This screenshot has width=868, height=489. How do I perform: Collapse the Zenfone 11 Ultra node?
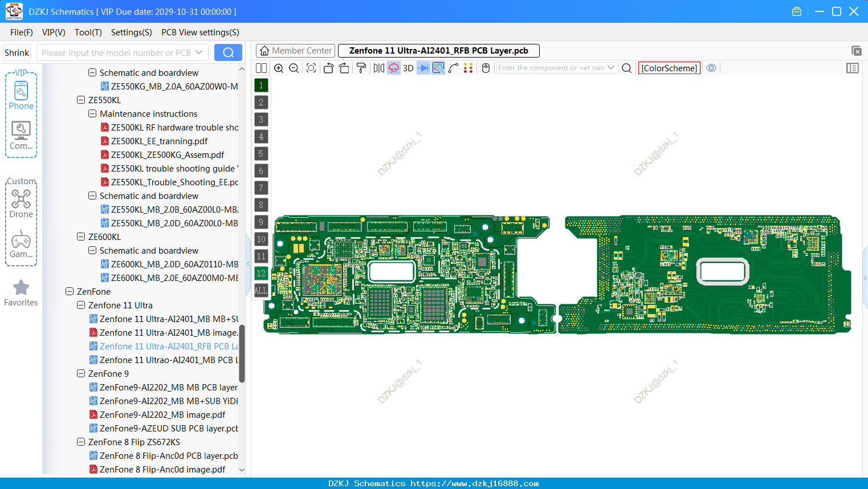pyautogui.click(x=81, y=305)
